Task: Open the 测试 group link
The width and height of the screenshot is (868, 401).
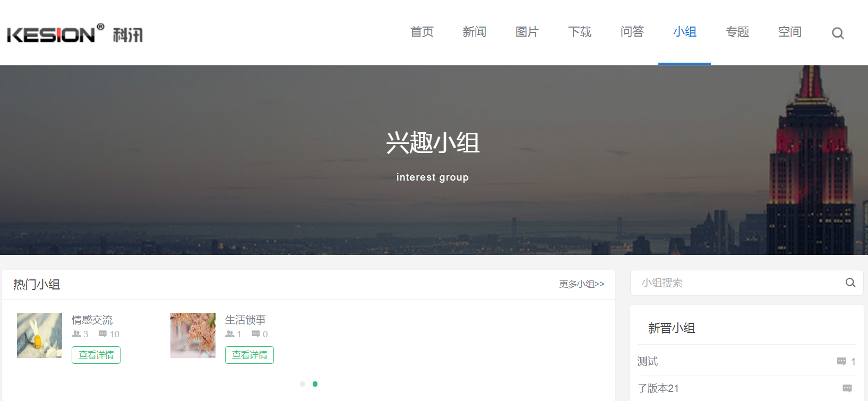Action: point(648,362)
